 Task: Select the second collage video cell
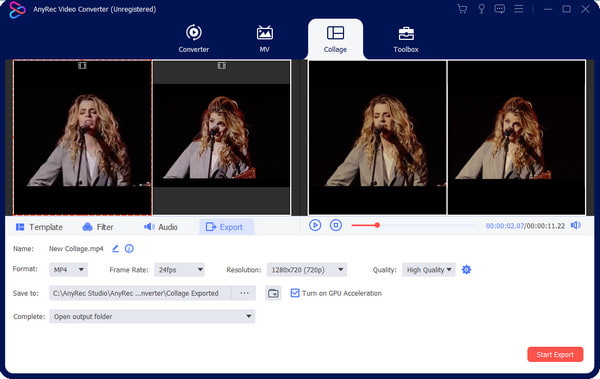(x=221, y=137)
